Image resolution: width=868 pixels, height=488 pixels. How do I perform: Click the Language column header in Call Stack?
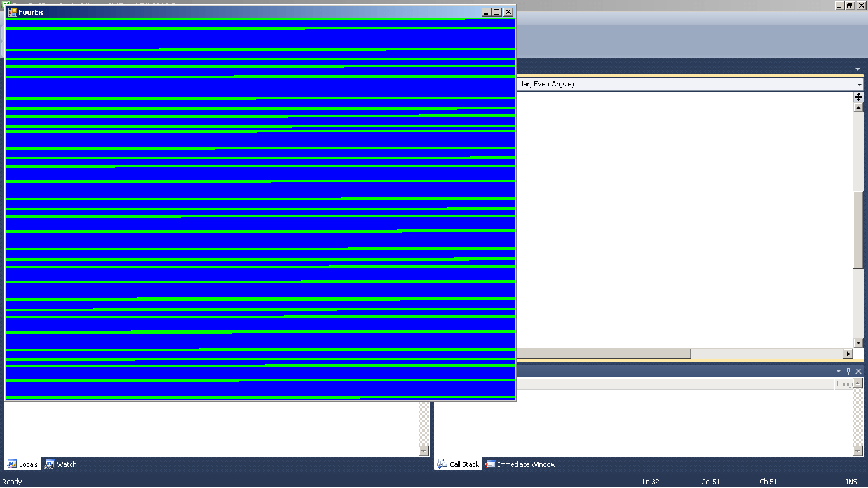[x=844, y=384]
